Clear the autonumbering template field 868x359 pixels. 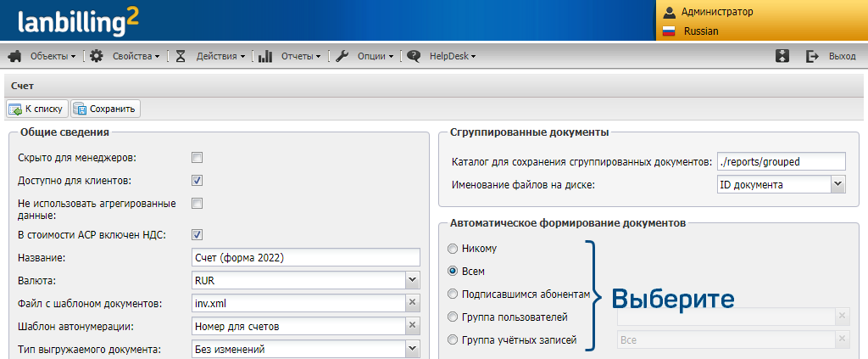pyautogui.click(x=412, y=326)
